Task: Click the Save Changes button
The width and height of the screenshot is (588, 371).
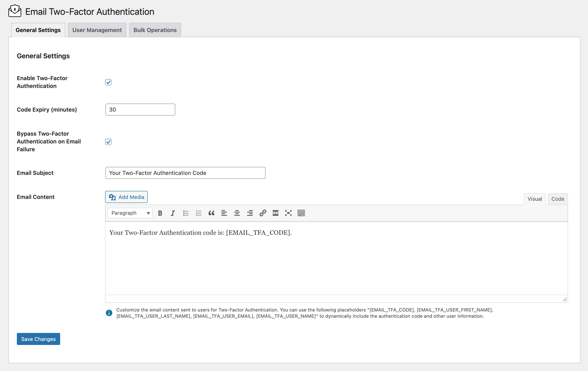Action: coord(38,339)
